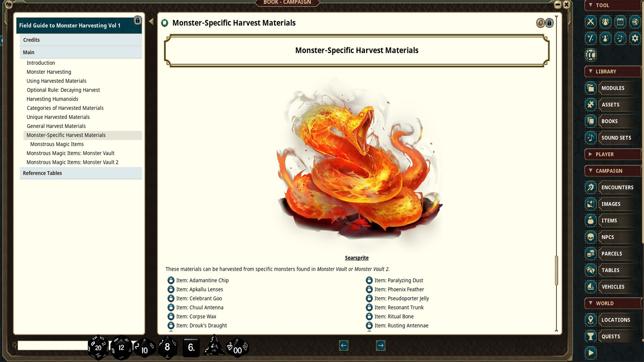Collapse the CAMPAIGN section header
Viewport: 644px width, 362px height.
(x=591, y=171)
